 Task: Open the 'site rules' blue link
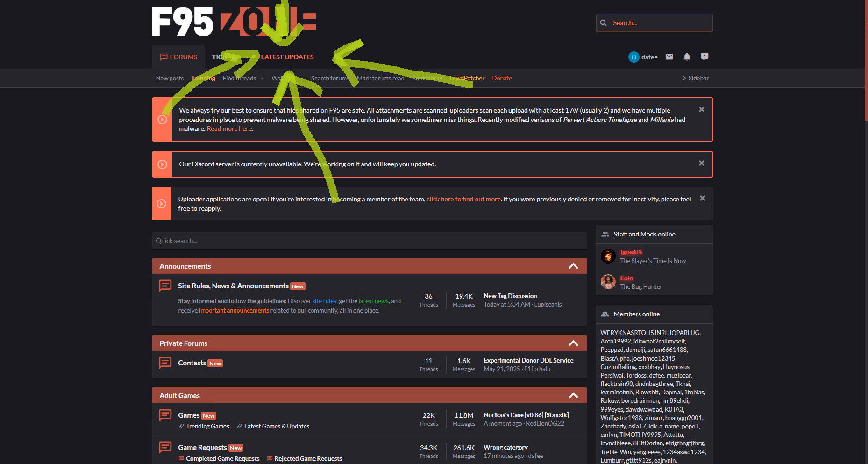[x=324, y=301]
